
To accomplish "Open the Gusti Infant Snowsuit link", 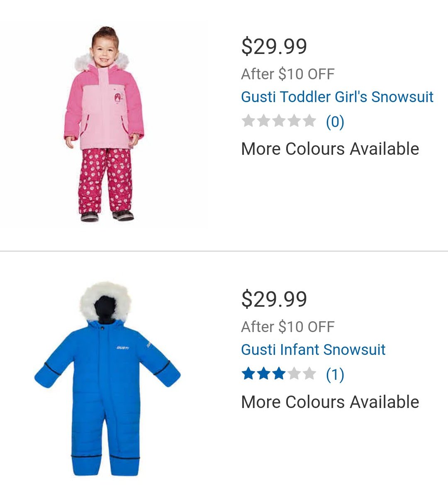I will [x=313, y=349].
